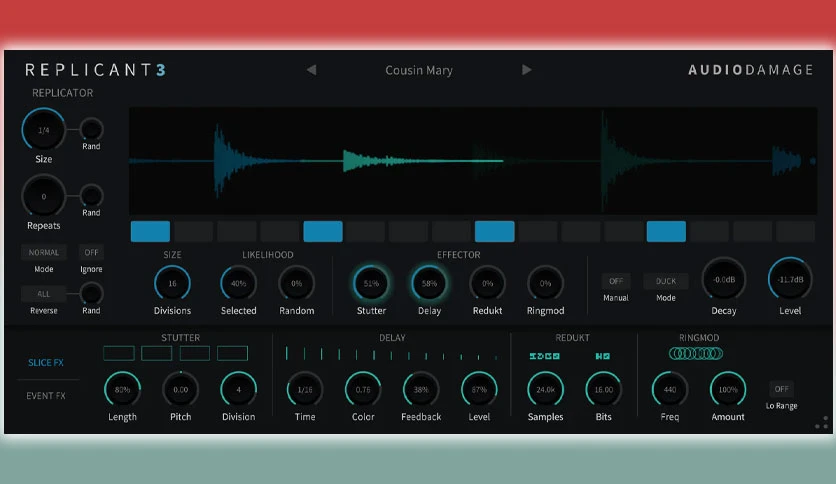Click the Delay Time knob

pos(305,390)
